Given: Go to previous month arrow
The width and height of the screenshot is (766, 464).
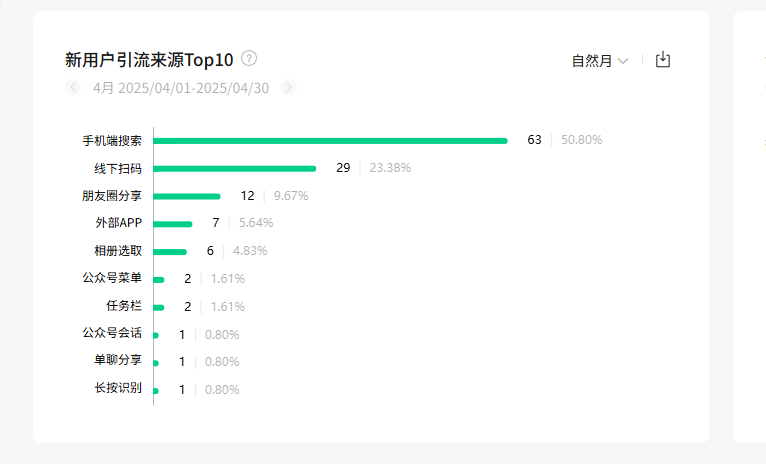Looking at the screenshot, I should (x=73, y=87).
